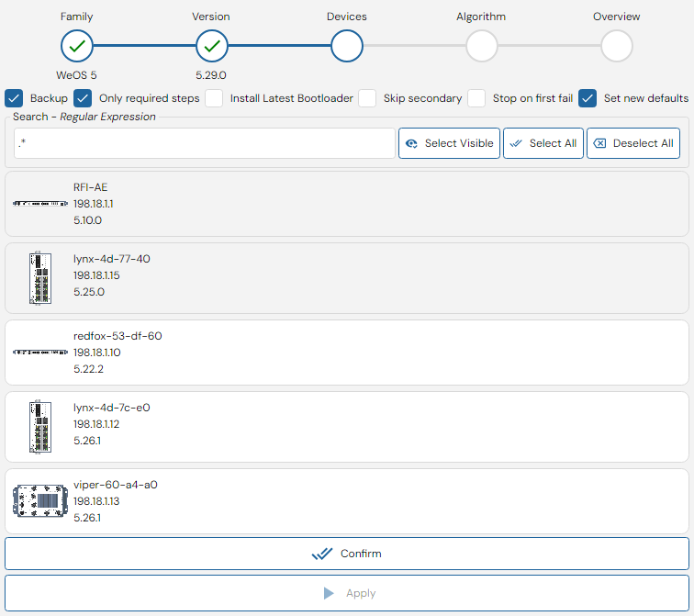This screenshot has width=694, height=616.
Task: Select device name viper-60-a4-a0
Action: pyautogui.click(x=116, y=485)
